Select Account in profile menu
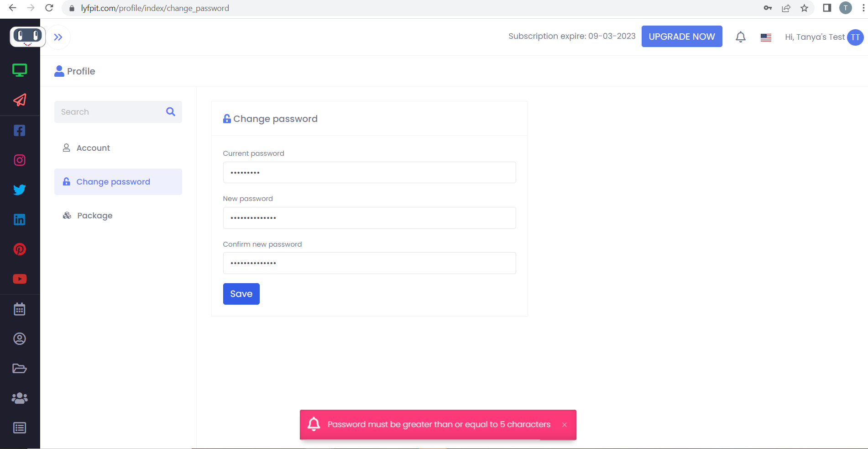The image size is (868, 449). point(118,148)
